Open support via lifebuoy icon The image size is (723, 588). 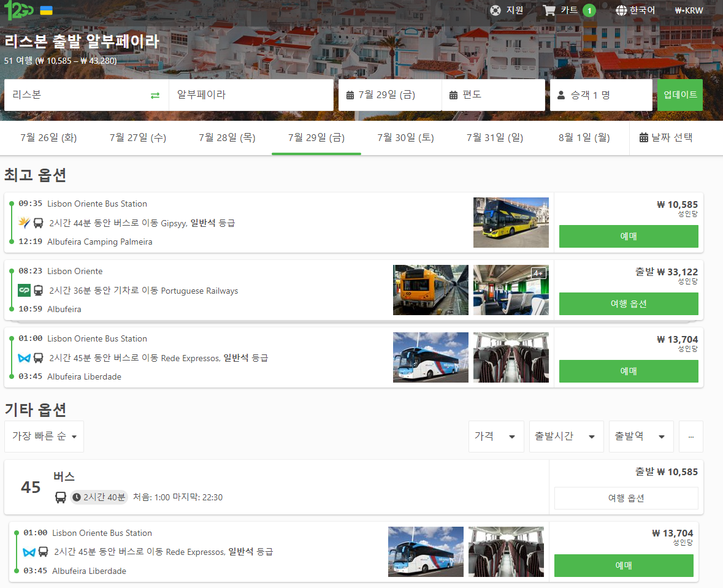point(495,10)
